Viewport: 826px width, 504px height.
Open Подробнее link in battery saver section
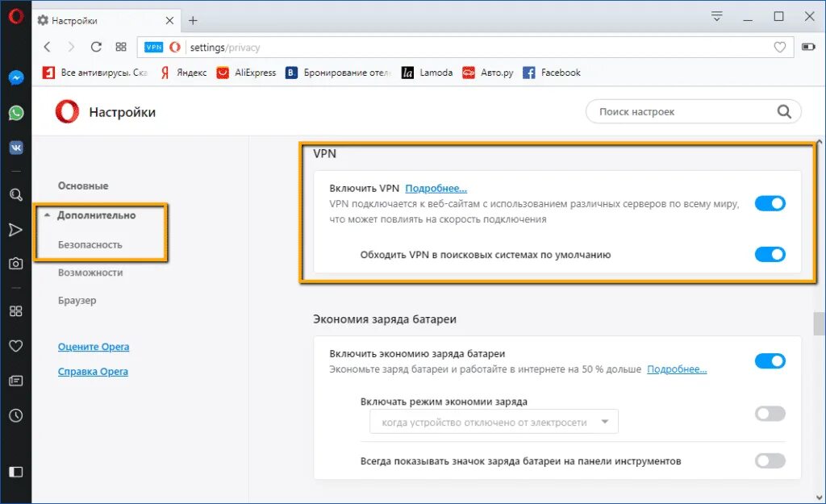(677, 369)
